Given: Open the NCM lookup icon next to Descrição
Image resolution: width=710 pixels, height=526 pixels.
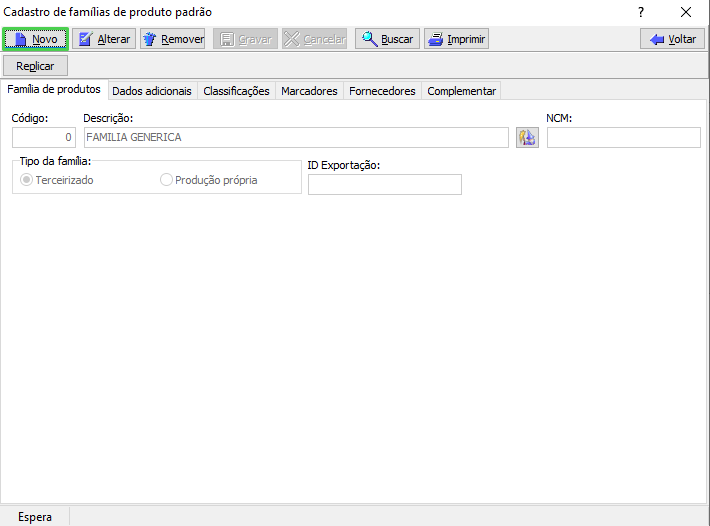Looking at the screenshot, I should pos(528,137).
